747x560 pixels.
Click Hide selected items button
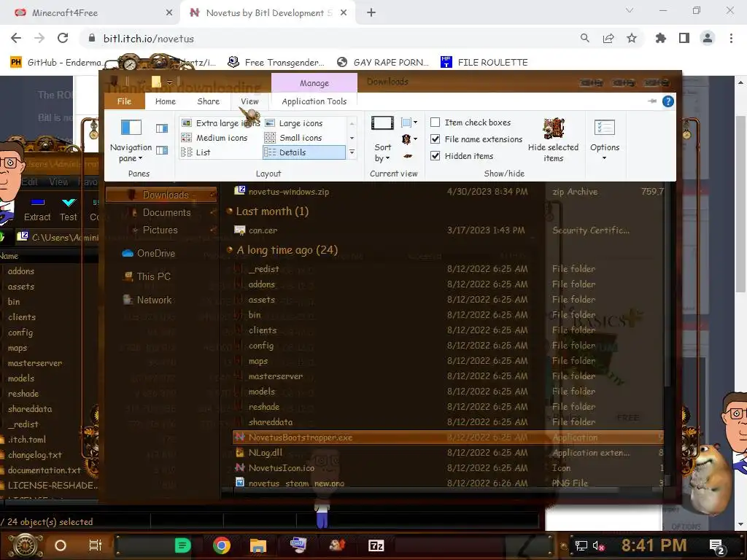[x=553, y=141]
